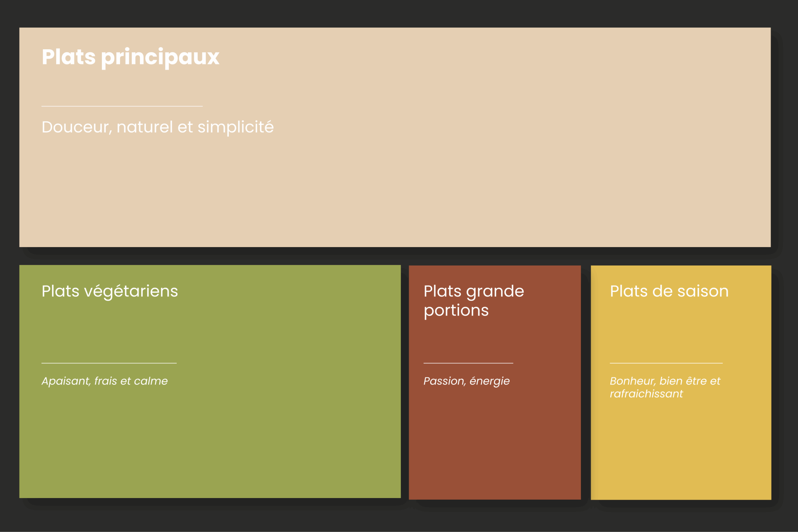Select the divider line in the green card
This screenshot has height=532, width=798.
pos(109,363)
